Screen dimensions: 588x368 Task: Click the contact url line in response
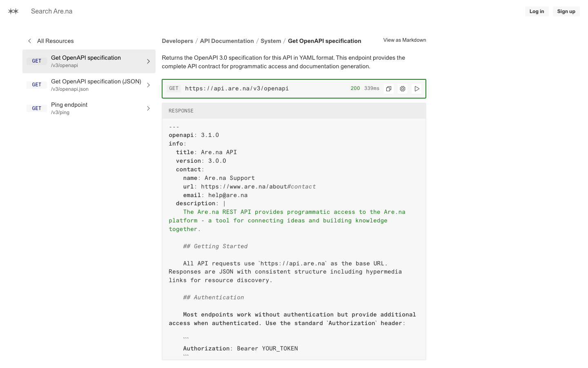(249, 186)
